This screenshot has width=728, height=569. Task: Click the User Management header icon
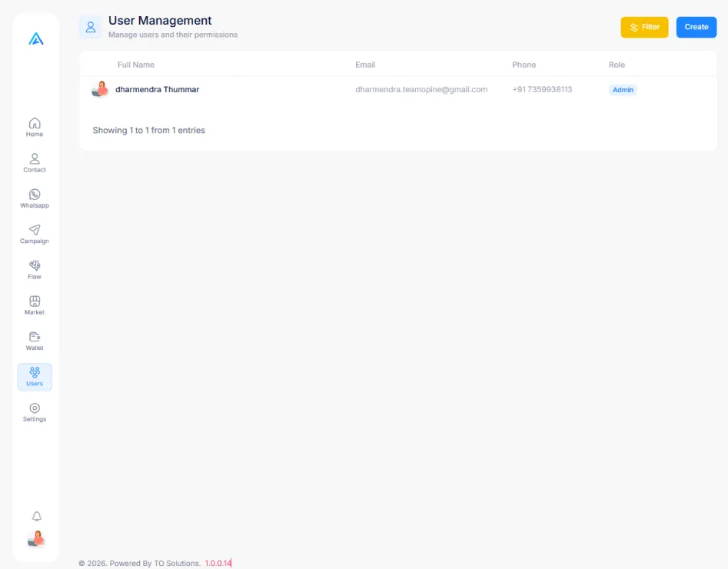tap(91, 28)
